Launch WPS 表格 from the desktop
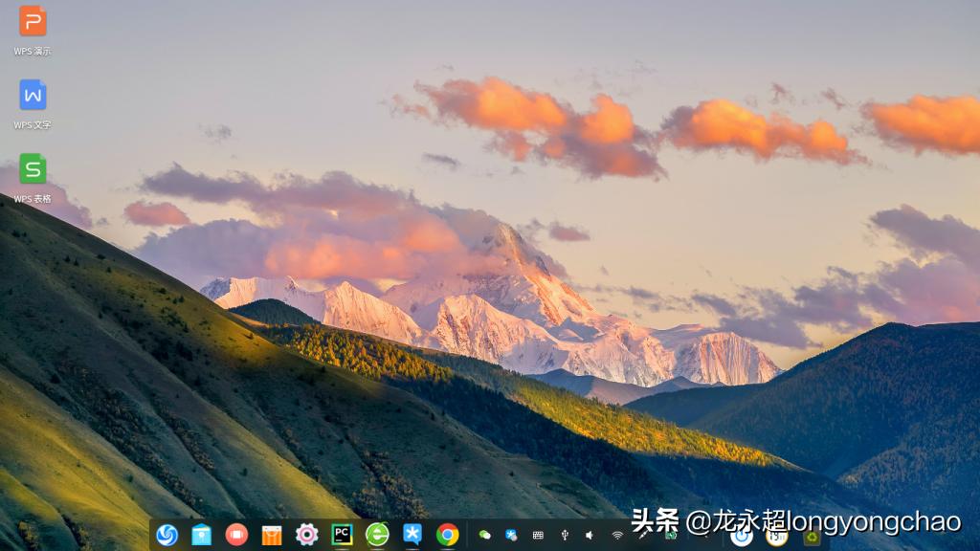This screenshot has height=551, width=980. click(32, 173)
